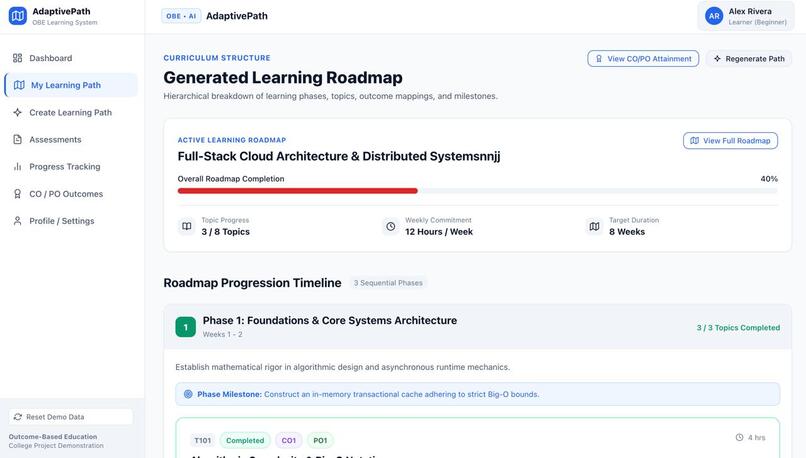Click the sparkle icon in Regenerate Path
Screen dimensions: 806x458
(x=717, y=59)
